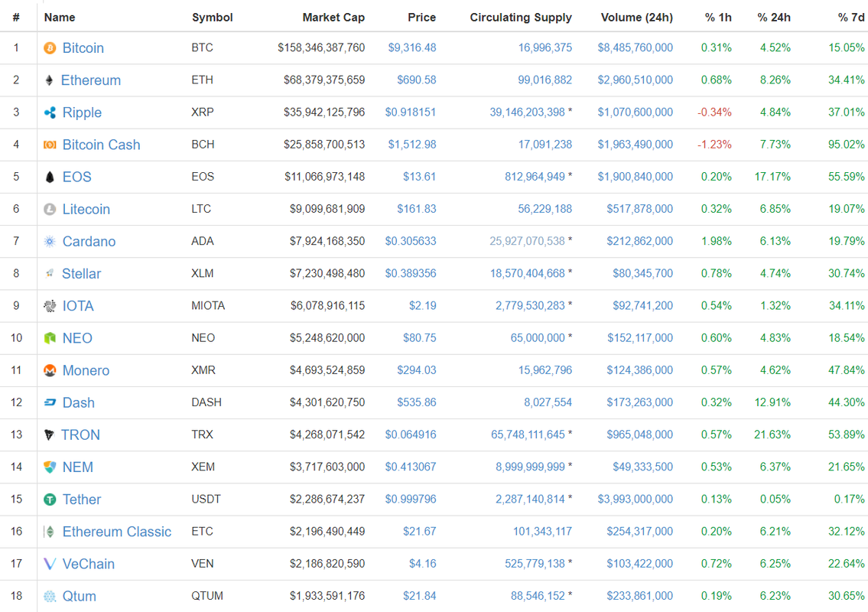Click the NEM logo icon

click(50, 467)
